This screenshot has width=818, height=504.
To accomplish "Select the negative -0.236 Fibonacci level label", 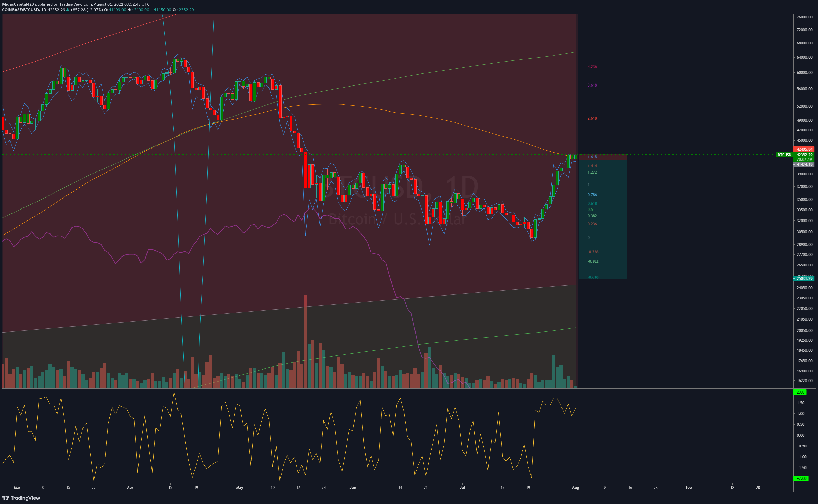I will [x=593, y=252].
